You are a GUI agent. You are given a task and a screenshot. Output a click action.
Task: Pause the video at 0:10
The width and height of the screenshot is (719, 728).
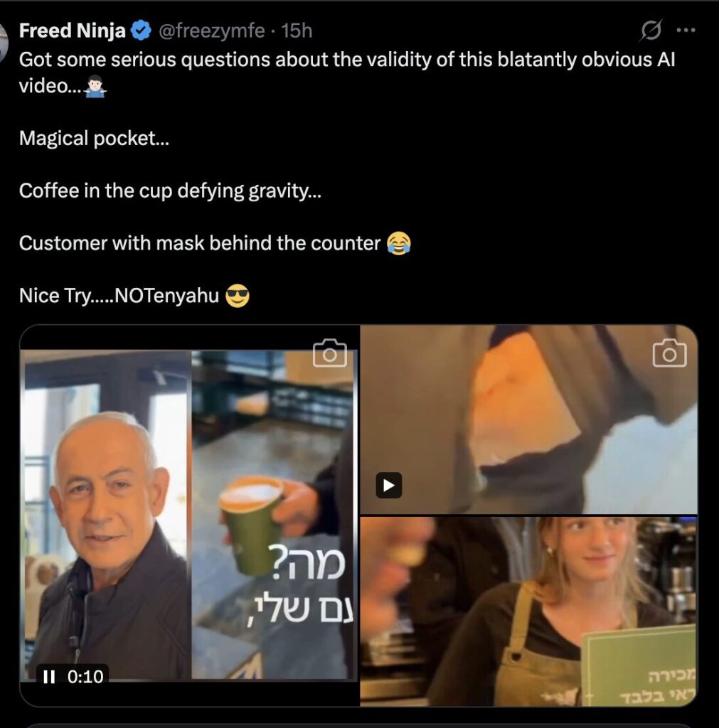click(49, 677)
